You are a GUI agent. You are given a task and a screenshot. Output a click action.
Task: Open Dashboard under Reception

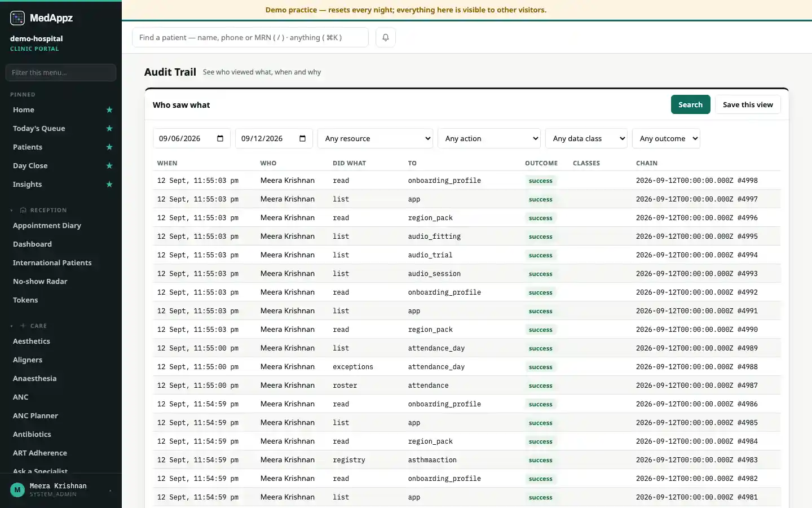point(33,244)
